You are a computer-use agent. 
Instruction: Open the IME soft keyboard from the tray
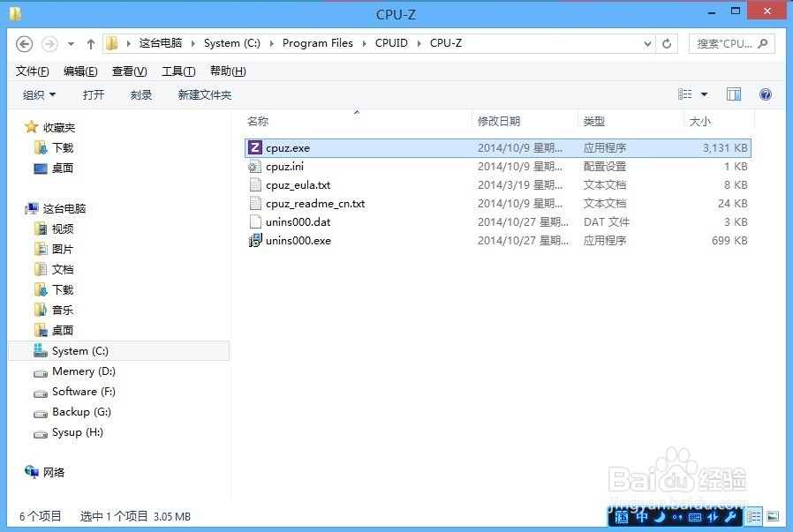[694, 516]
